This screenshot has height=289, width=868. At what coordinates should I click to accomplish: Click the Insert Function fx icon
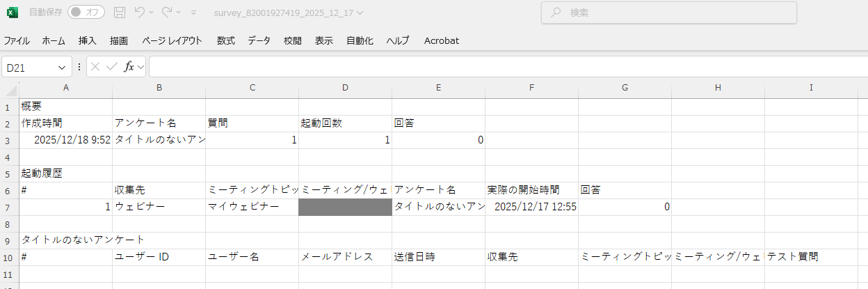[x=129, y=67]
